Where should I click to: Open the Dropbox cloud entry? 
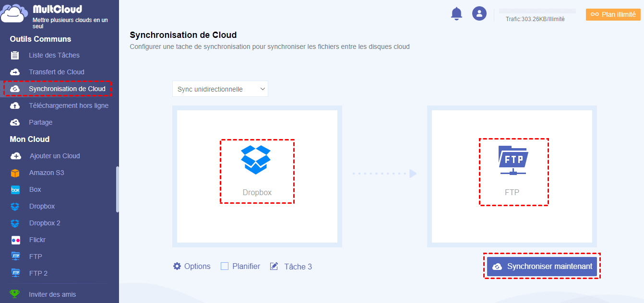(42, 206)
